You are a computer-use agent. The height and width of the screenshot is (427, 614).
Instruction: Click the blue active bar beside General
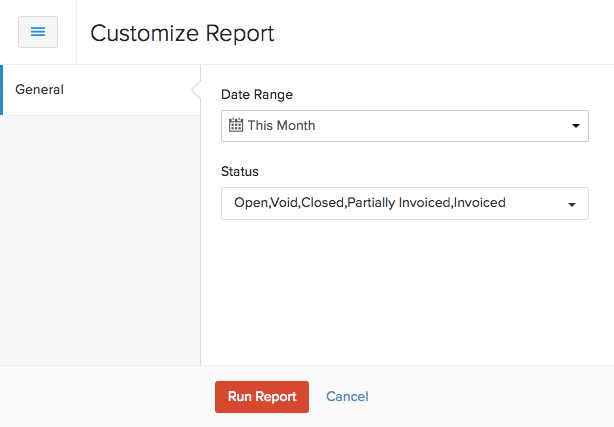pyautogui.click(x=2, y=90)
